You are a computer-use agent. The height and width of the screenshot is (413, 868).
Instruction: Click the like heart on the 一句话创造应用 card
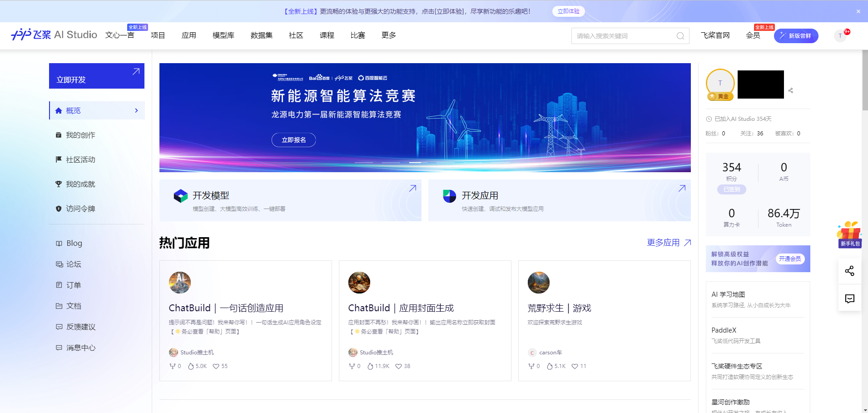point(216,366)
